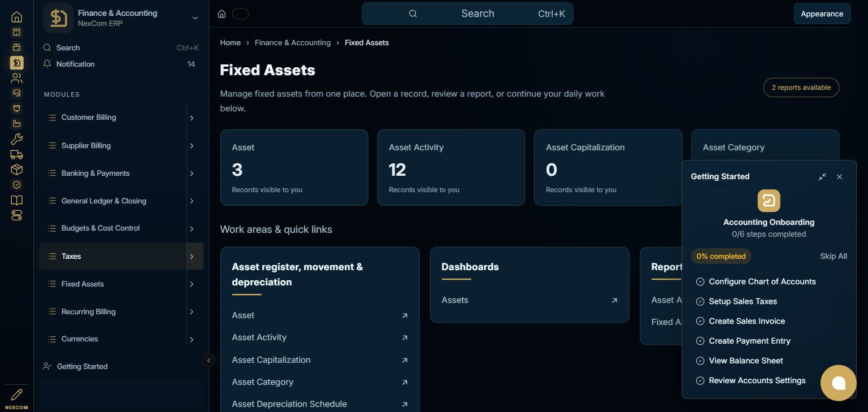
Task: Check the Create Sales Invoice step circle
Action: coord(700,321)
